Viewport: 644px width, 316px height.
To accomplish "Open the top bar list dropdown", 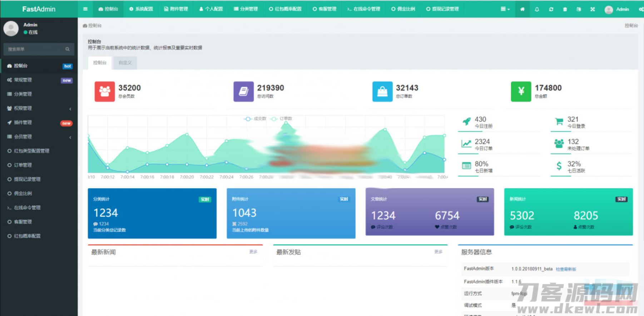I will 505,9.
